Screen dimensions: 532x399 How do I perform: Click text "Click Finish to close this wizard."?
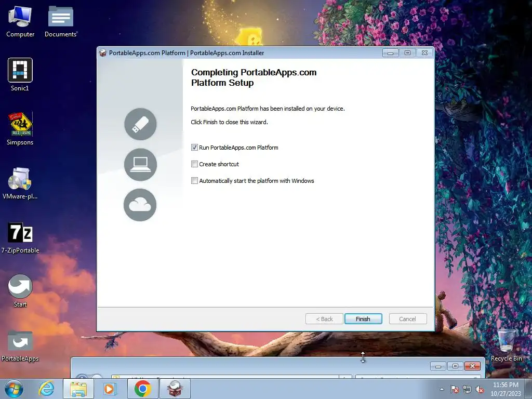[x=229, y=122]
